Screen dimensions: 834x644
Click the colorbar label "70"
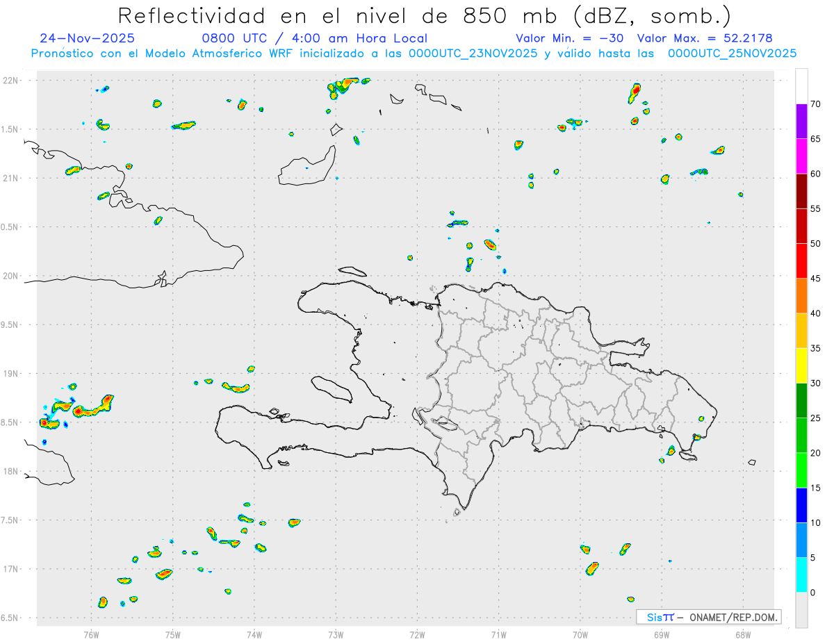pyautogui.click(x=816, y=104)
